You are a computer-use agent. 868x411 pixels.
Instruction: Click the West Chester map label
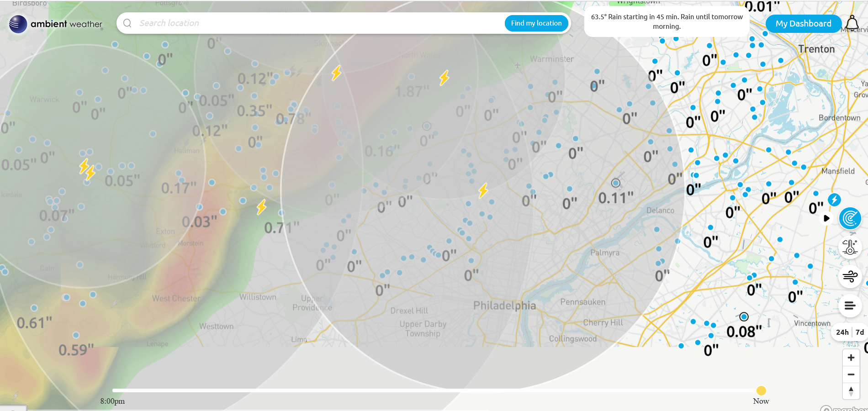coord(176,298)
